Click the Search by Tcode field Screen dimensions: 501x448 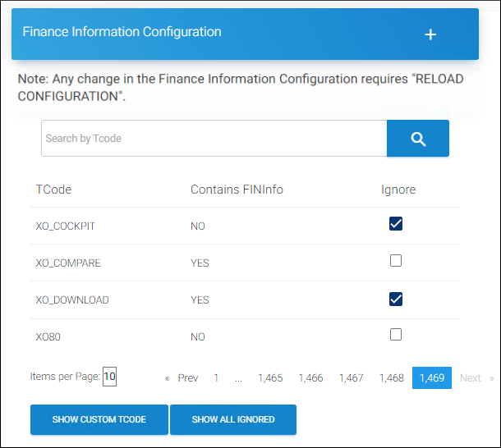tap(214, 139)
